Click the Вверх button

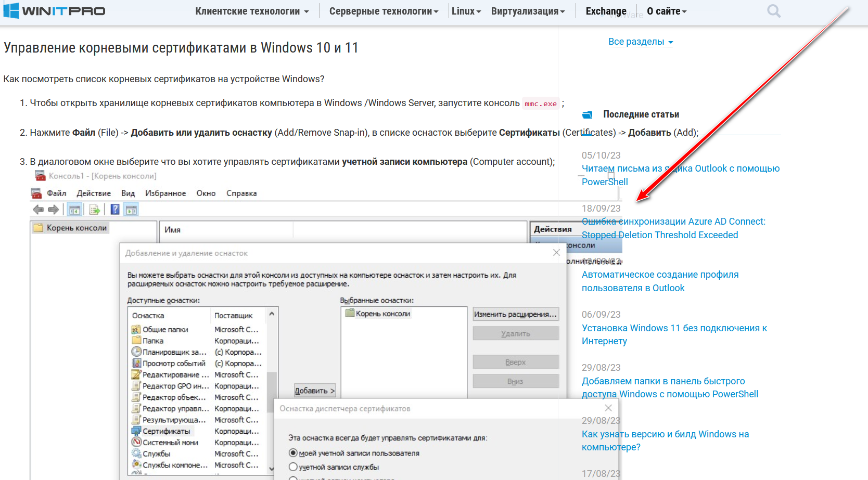click(x=516, y=362)
